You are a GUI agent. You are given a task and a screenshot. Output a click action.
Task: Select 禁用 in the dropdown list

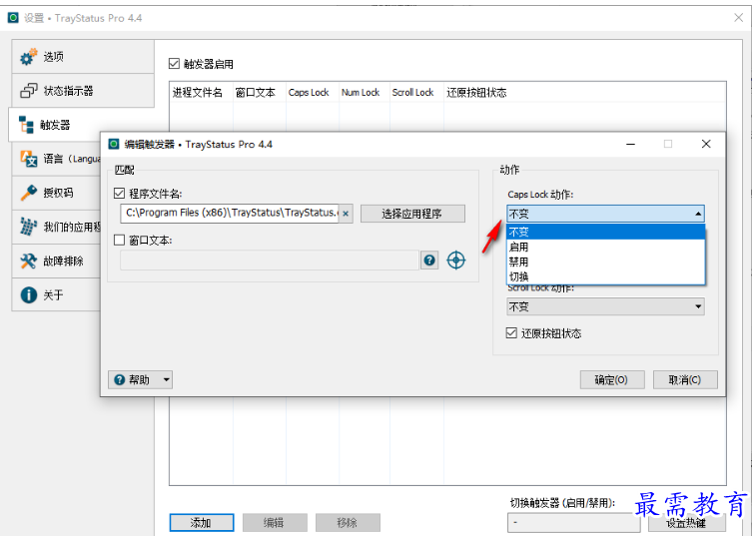pyautogui.click(x=606, y=262)
